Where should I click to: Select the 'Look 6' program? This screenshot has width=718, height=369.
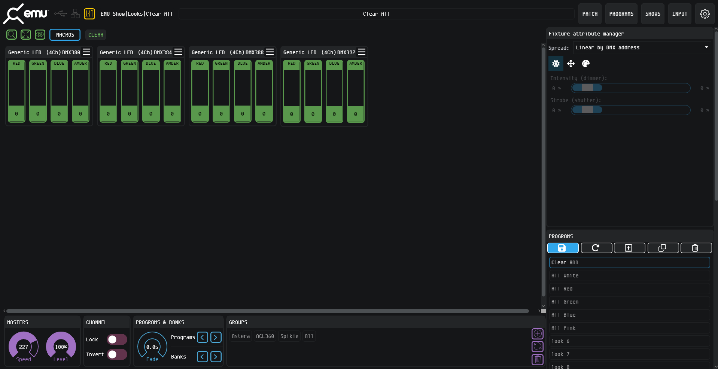629,341
